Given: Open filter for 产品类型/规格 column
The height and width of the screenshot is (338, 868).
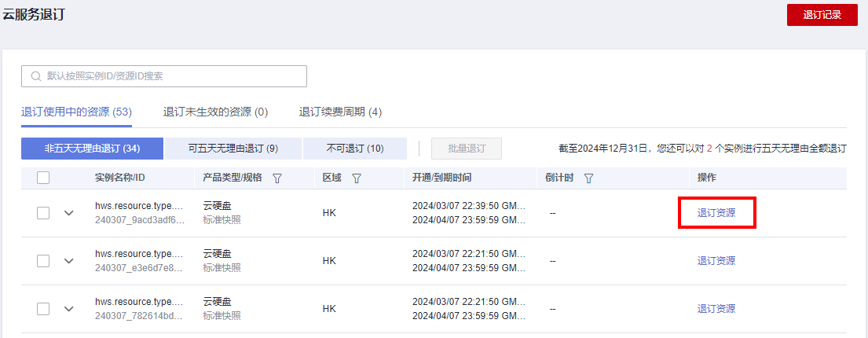Looking at the screenshot, I should [x=277, y=178].
